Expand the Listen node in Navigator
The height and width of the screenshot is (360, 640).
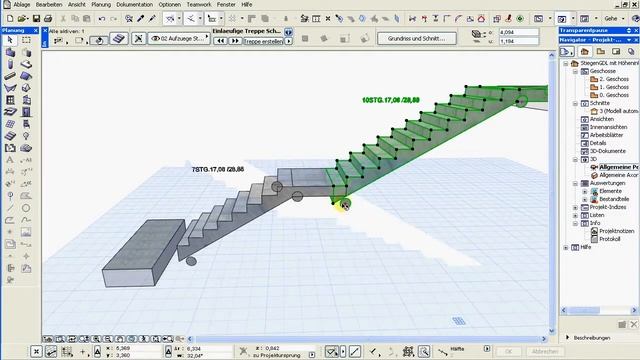(576, 216)
